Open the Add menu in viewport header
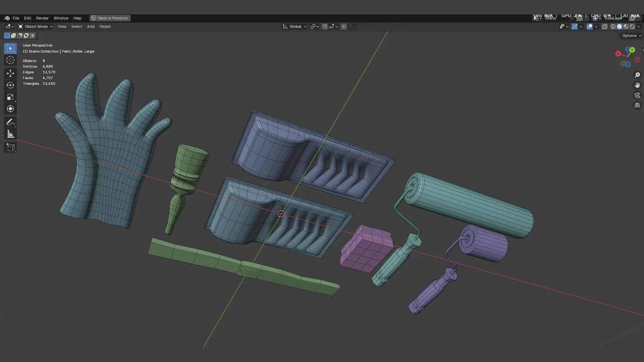 (91, 26)
